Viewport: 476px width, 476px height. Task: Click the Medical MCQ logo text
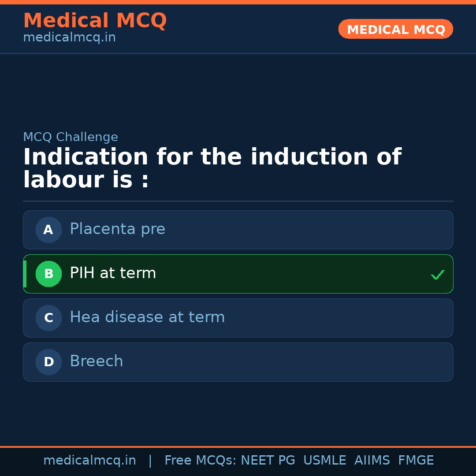[x=95, y=20]
